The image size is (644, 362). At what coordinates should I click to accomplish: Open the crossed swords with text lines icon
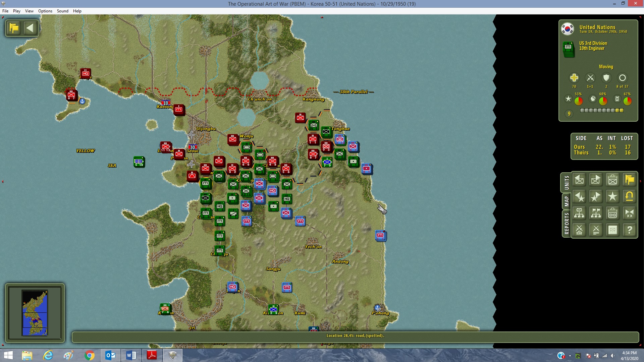[x=596, y=230]
